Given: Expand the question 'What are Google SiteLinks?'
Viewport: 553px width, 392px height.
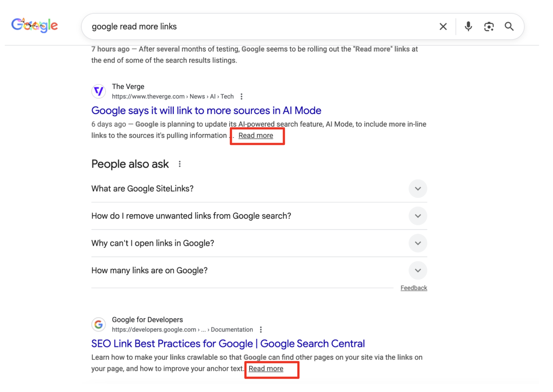Looking at the screenshot, I should coord(418,189).
